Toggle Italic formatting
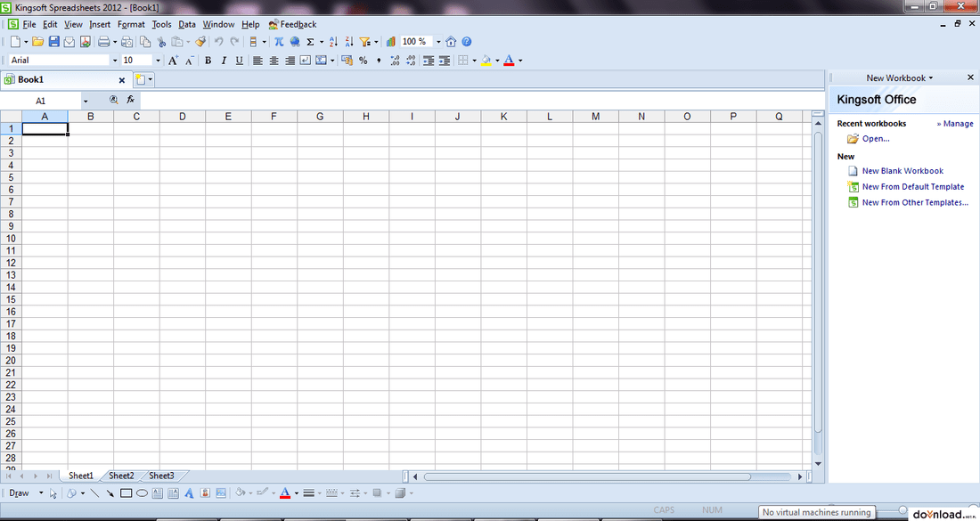 [223, 61]
